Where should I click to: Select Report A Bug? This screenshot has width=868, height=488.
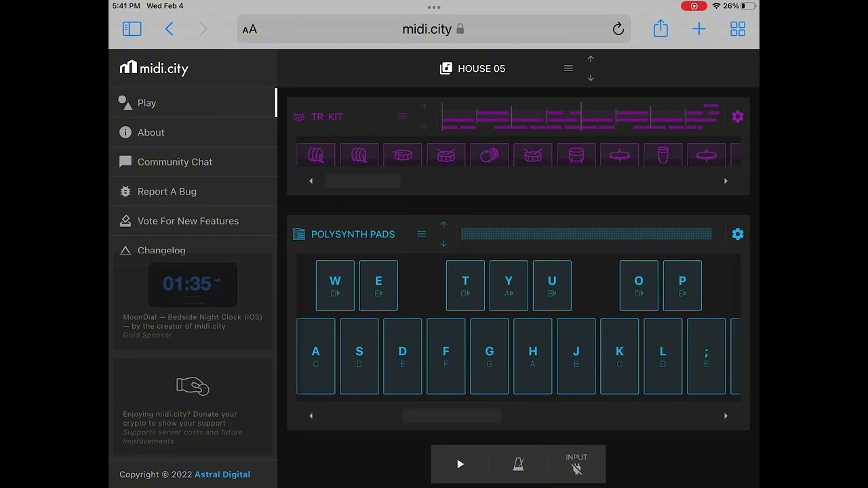pos(193,191)
